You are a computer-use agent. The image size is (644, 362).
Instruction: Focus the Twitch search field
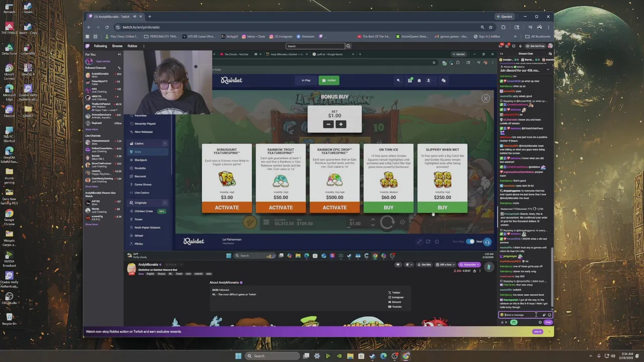(x=315, y=46)
